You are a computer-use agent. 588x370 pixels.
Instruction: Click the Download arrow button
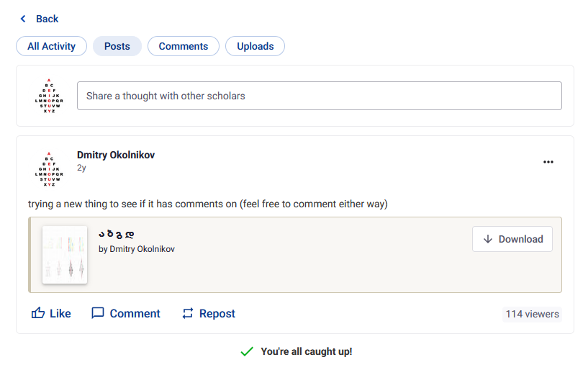pos(512,239)
